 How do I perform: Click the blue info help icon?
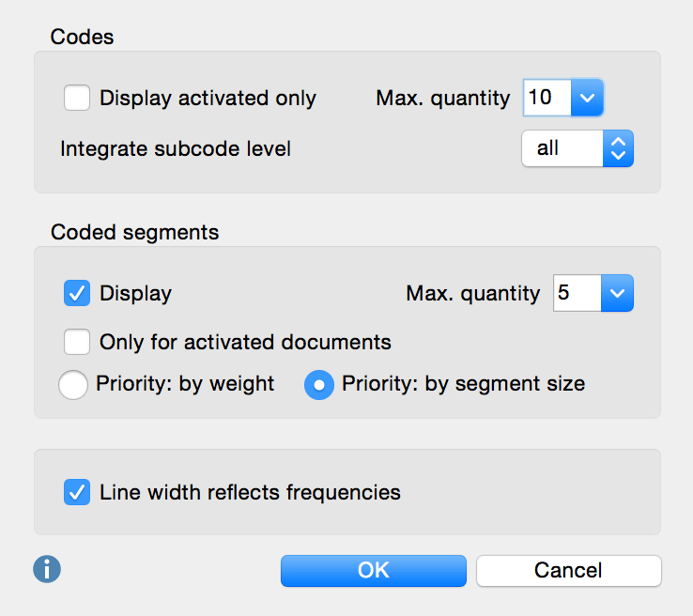tap(47, 569)
